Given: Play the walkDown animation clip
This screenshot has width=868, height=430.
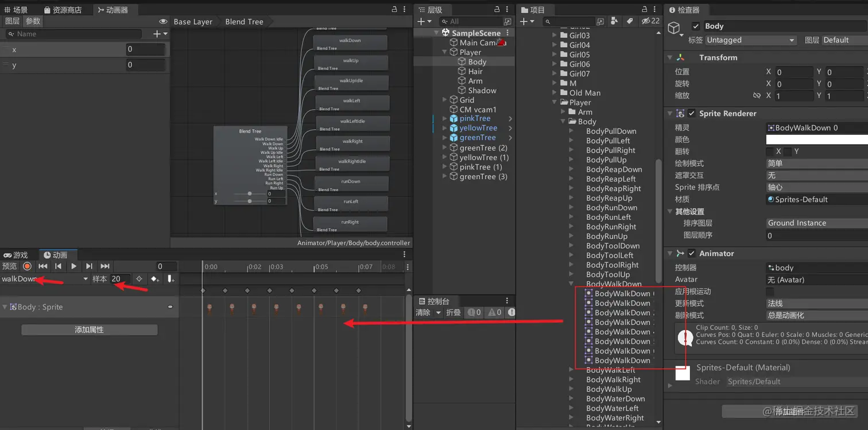Looking at the screenshot, I should click(73, 266).
